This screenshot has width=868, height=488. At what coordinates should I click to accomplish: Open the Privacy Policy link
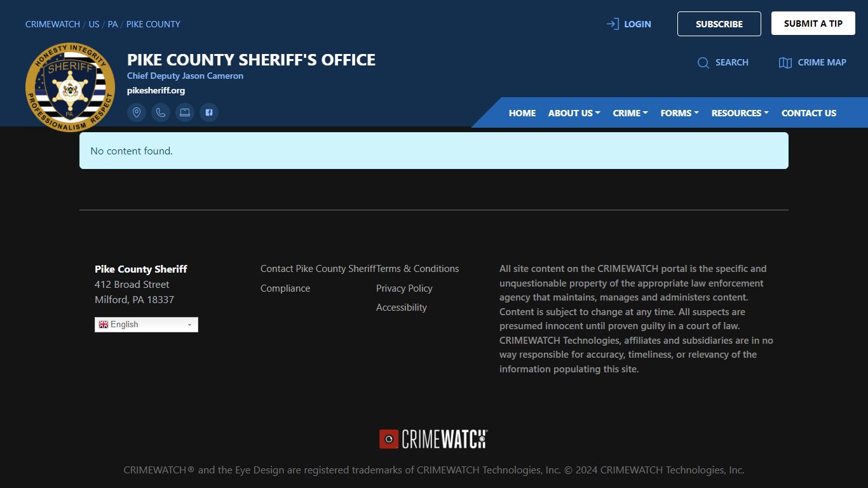pyautogui.click(x=404, y=288)
